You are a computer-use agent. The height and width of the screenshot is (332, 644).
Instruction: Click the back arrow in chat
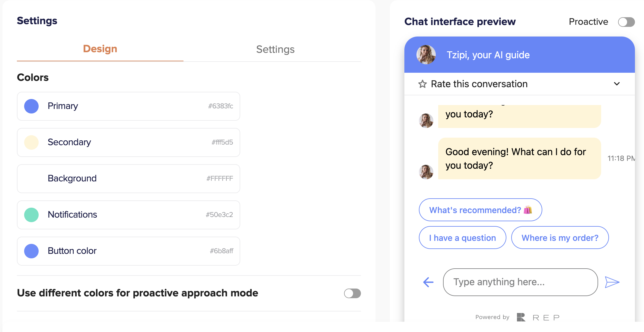point(428,282)
